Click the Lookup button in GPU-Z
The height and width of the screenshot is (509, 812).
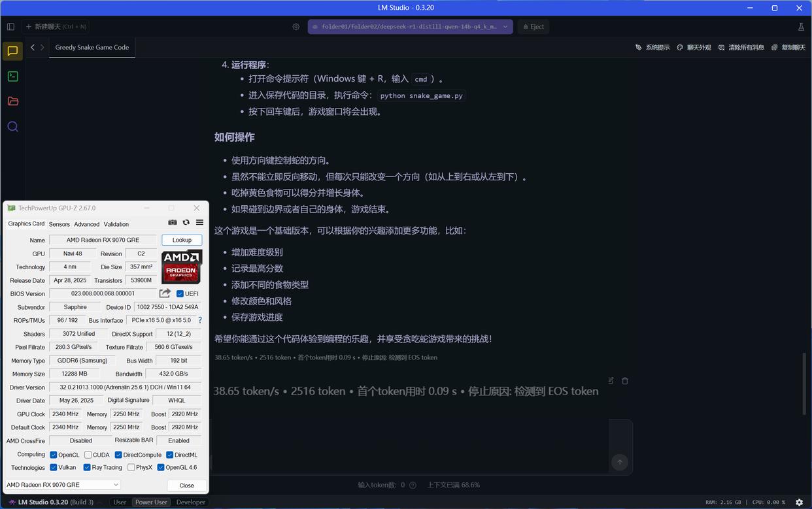(182, 240)
